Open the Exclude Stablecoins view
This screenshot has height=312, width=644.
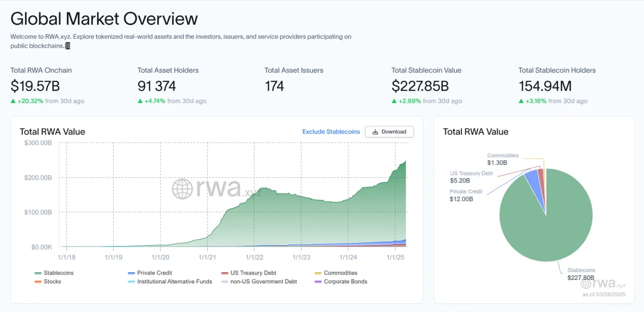331,131
